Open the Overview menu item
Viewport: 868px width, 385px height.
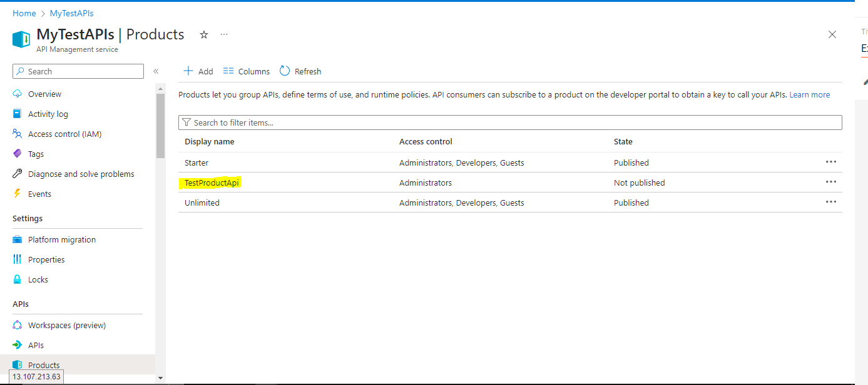click(x=44, y=94)
